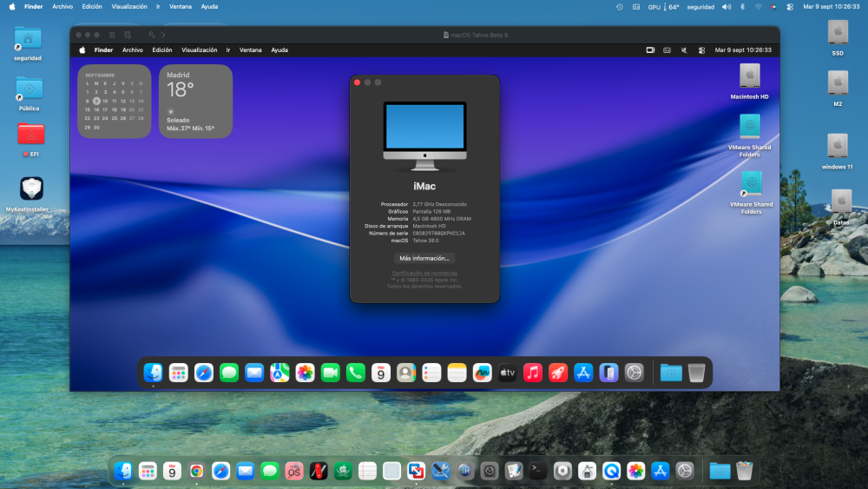Open the Ventana menu in the VM
This screenshot has height=489, width=868.
[x=250, y=50]
